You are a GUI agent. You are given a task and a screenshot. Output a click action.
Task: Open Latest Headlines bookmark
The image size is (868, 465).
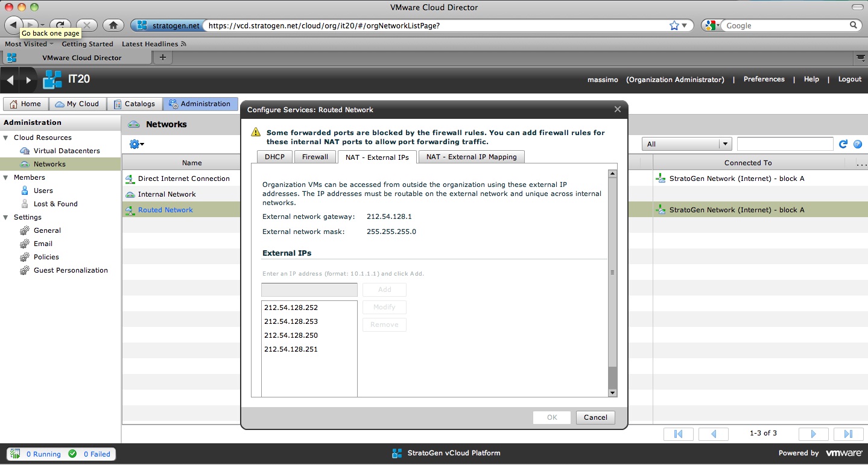tap(154, 44)
